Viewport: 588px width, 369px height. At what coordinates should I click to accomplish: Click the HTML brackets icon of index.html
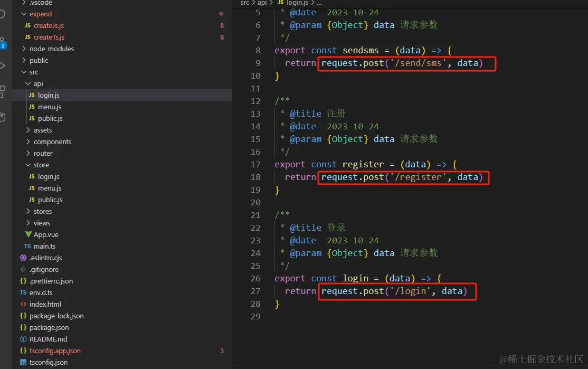tap(23, 304)
